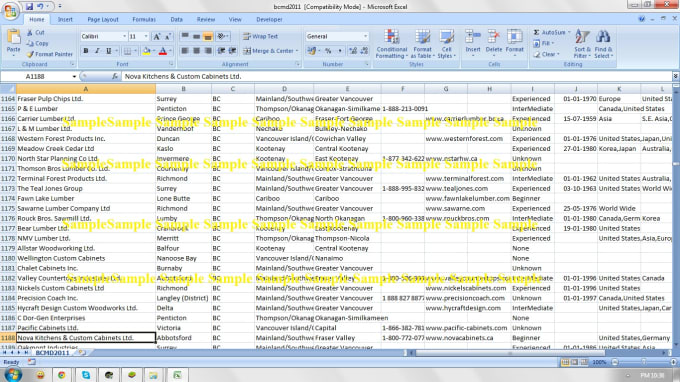Apply comma style

point(340,51)
